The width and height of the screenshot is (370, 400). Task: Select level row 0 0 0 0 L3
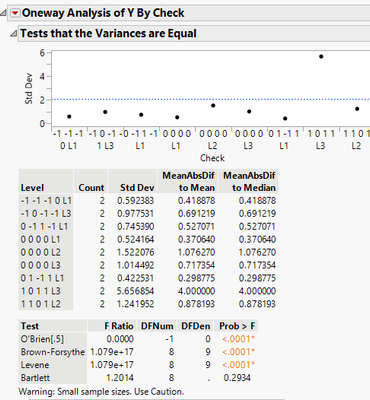click(46, 265)
